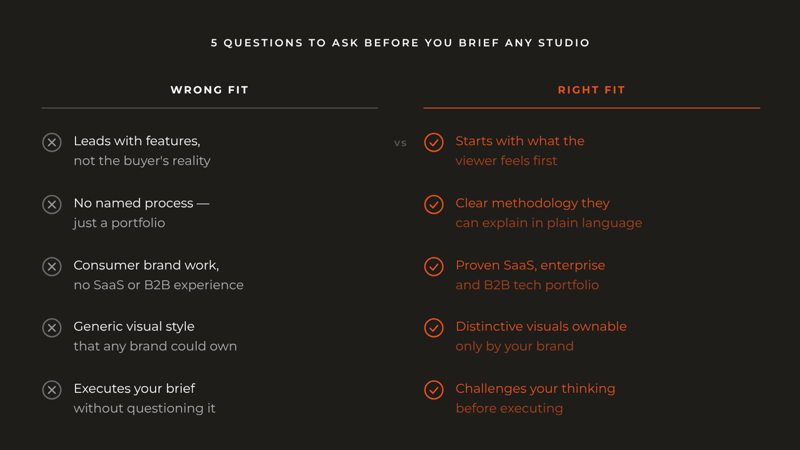The width and height of the screenshot is (800, 450).
Task: Click the X icon next to "No named process"
Action: pos(52,204)
